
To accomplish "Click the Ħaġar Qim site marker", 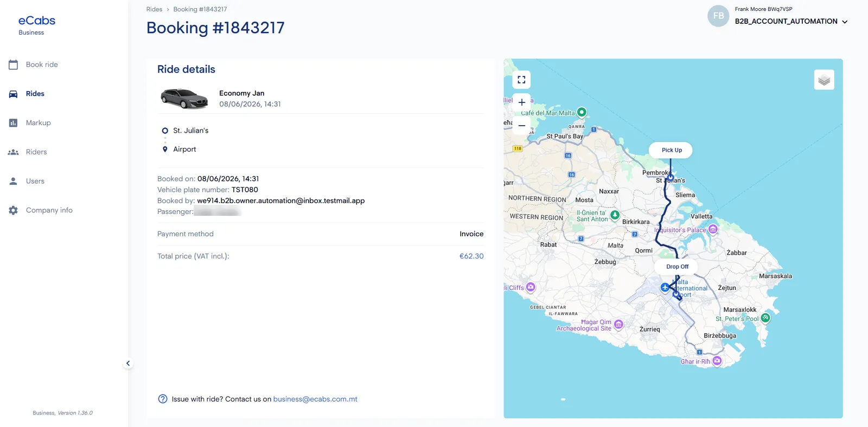I will point(618,324).
